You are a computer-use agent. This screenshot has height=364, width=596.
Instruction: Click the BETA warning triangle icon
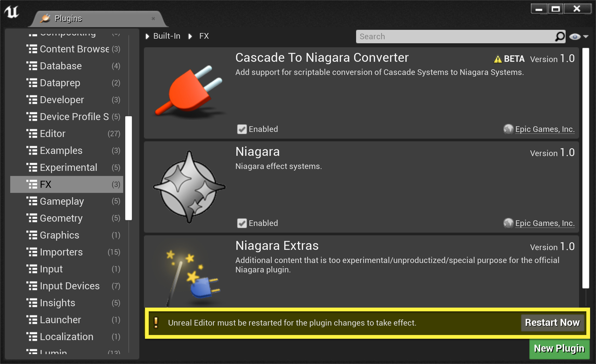[498, 59]
